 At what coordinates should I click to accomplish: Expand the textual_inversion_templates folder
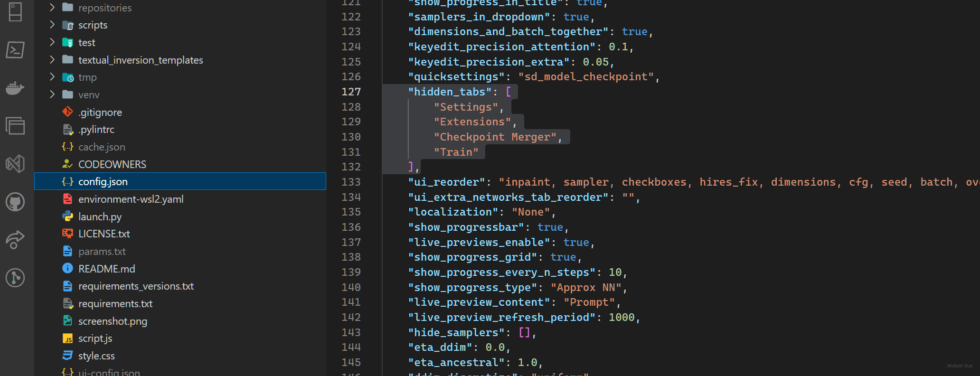[52, 60]
